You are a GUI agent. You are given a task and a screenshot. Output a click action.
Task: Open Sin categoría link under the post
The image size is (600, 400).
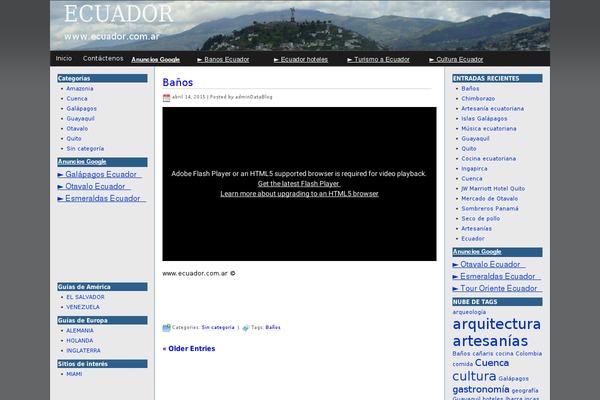click(x=218, y=328)
